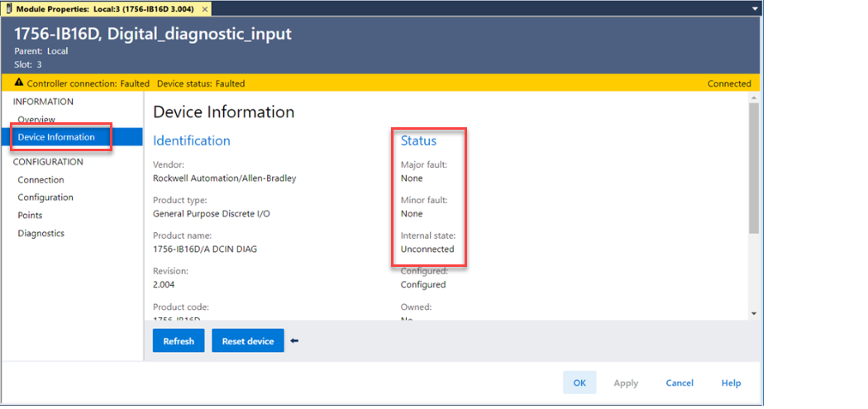Confirm with the OK button

[x=579, y=383]
